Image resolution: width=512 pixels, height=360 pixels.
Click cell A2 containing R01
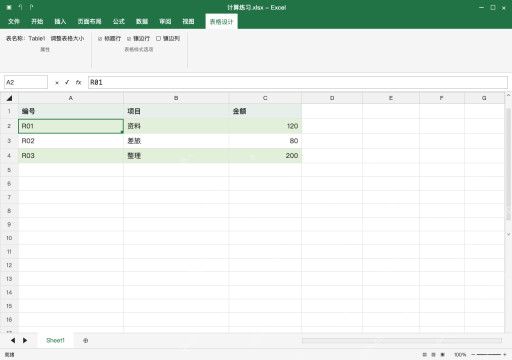(x=71, y=126)
